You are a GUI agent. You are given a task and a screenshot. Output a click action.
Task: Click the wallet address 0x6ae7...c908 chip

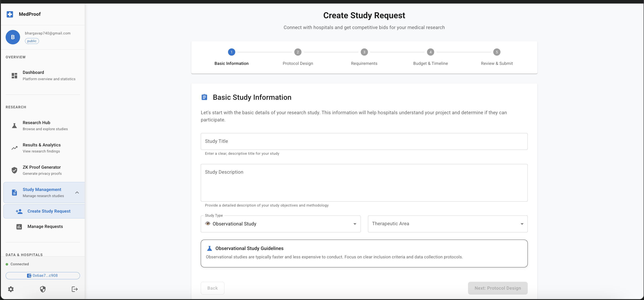[43, 275]
